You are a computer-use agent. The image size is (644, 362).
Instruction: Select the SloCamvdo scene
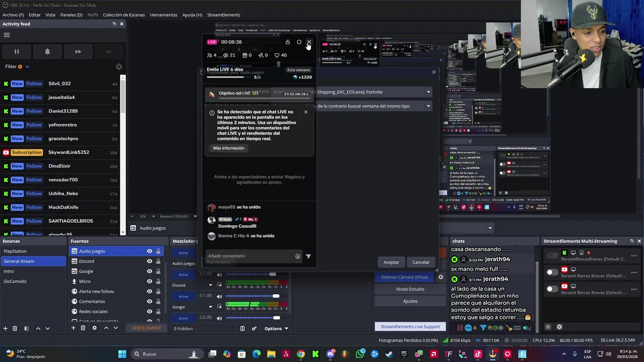click(x=33, y=281)
